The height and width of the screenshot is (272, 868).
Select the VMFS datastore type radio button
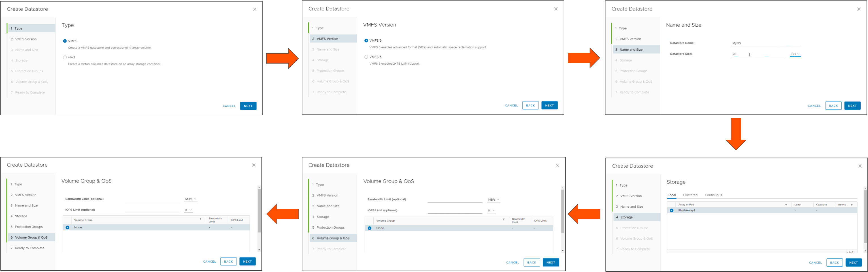(65, 41)
